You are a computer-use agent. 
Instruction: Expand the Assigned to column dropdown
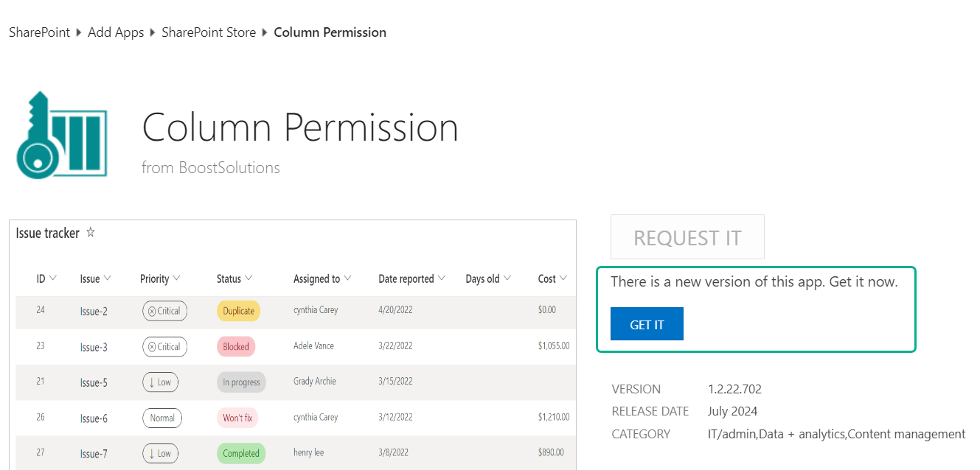347,278
